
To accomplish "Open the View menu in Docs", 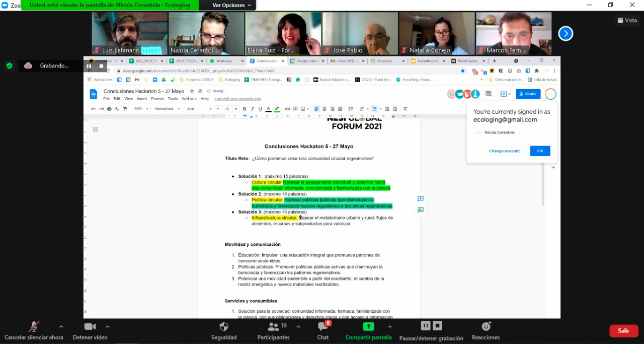I will pos(128,99).
